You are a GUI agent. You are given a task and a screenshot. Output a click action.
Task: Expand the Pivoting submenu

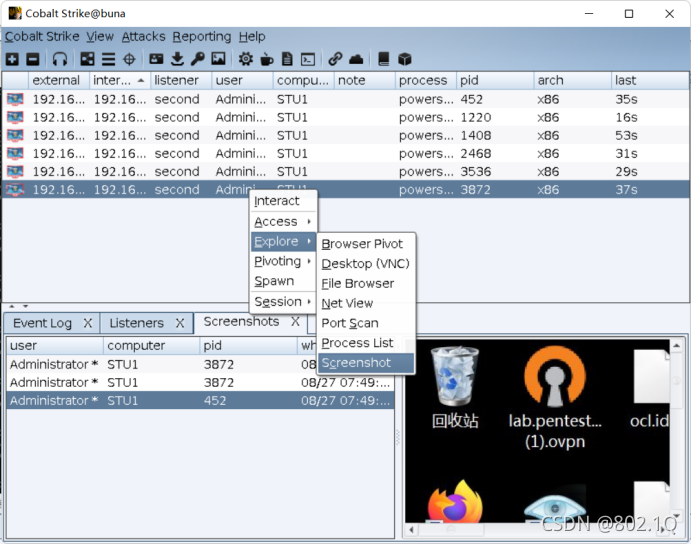(283, 261)
